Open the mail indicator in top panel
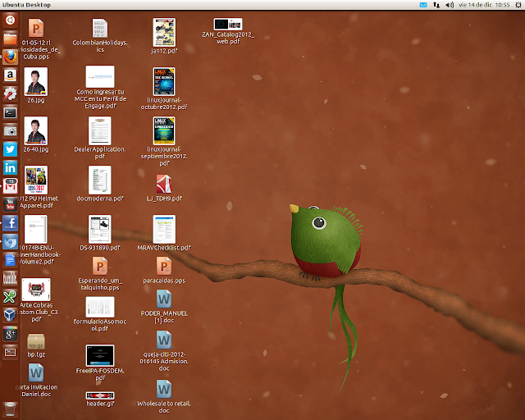Screen dimensions: 525x420 (x=423, y=5)
